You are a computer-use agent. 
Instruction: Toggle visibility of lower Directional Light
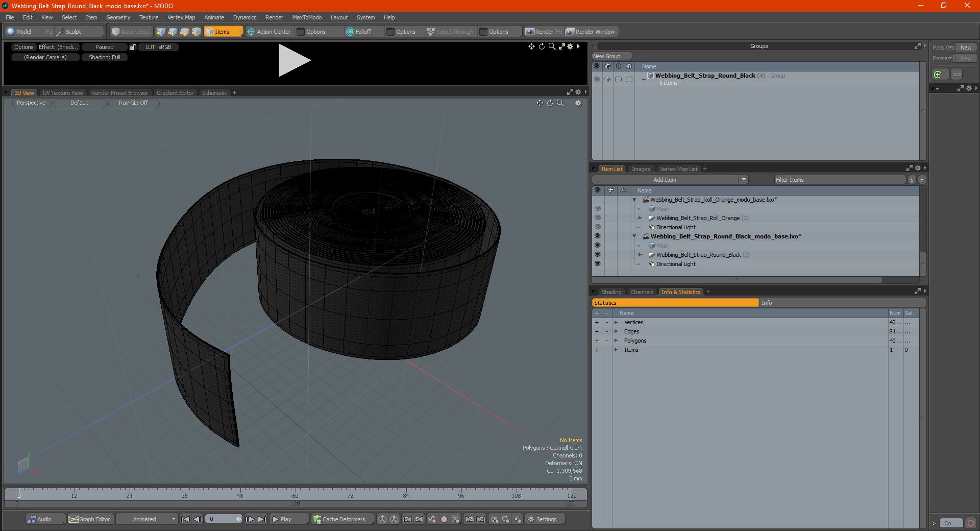(x=598, y=264)
